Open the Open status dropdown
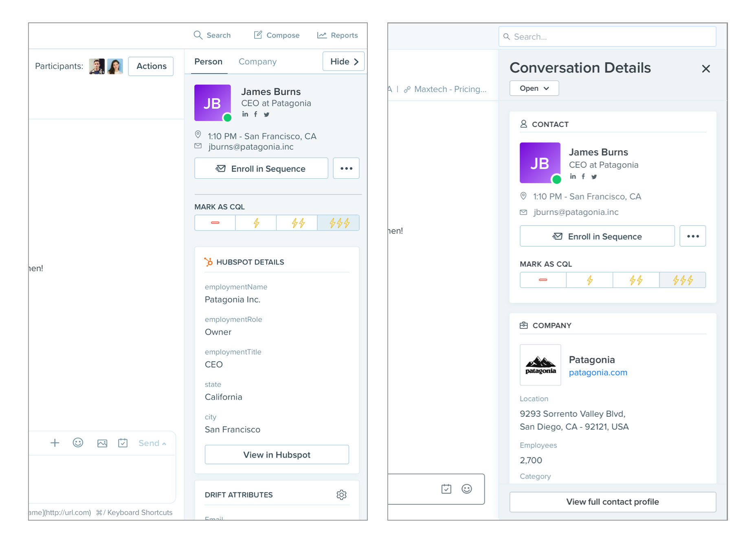 pyautogui.click(x=534, y=88)
